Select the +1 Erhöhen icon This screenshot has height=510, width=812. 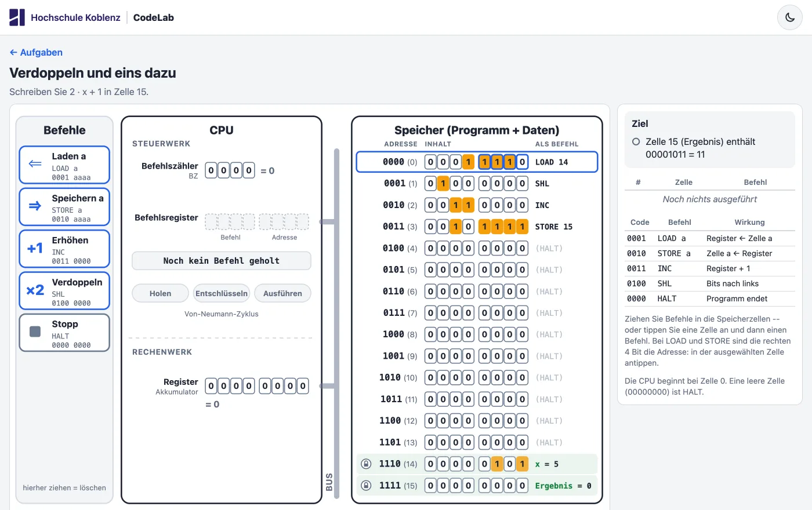tap(35, 248)
